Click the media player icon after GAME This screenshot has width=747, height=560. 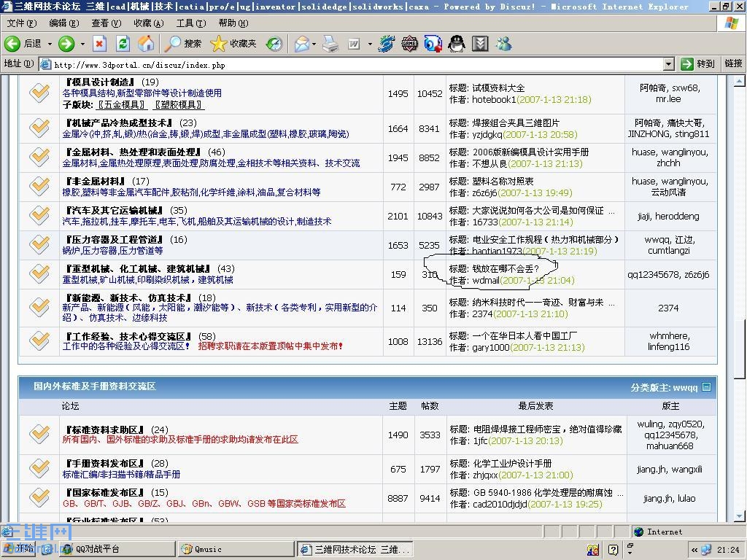coord(433,44)
